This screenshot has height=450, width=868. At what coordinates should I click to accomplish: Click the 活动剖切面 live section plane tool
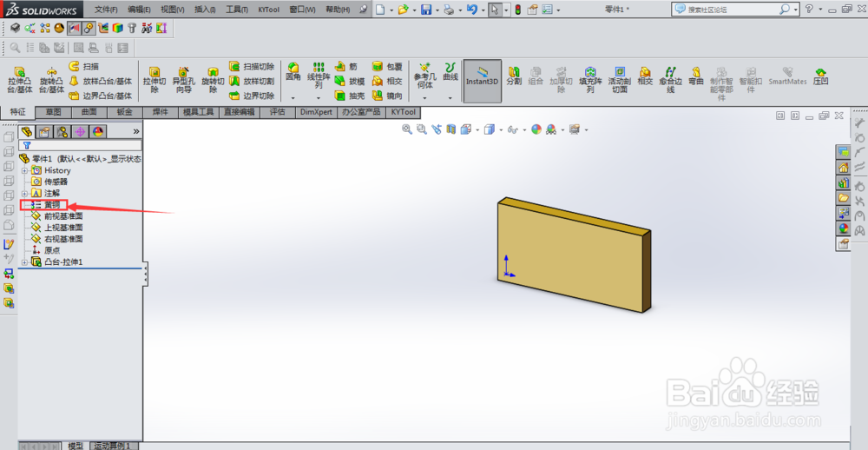tap(620, 80)
